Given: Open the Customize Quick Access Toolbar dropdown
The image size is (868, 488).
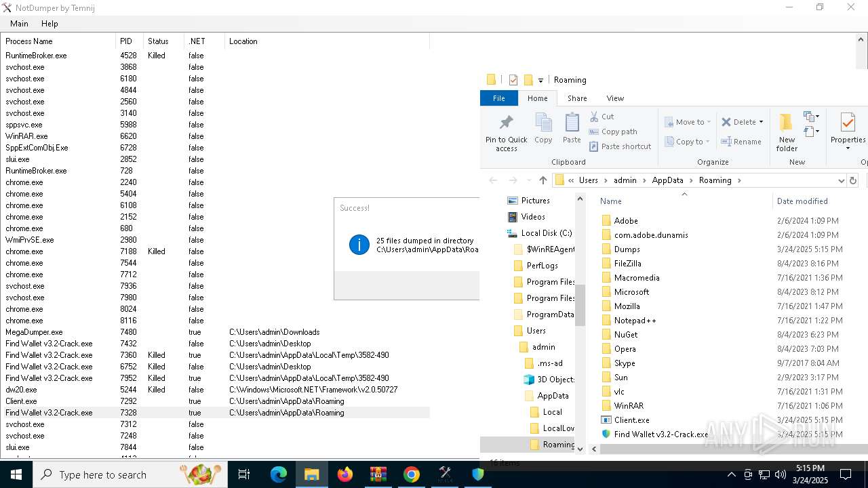Looking at the screenshot, I should 540,81.
